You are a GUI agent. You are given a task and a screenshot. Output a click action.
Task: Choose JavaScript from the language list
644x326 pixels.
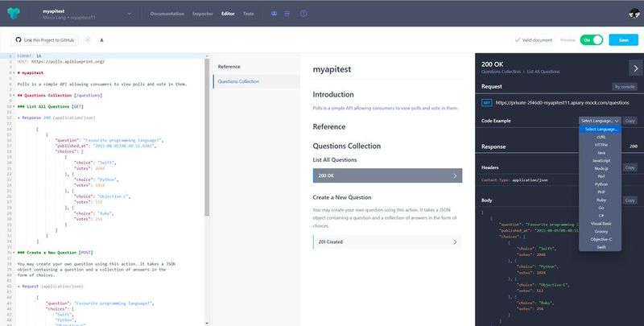coord(601,160)
